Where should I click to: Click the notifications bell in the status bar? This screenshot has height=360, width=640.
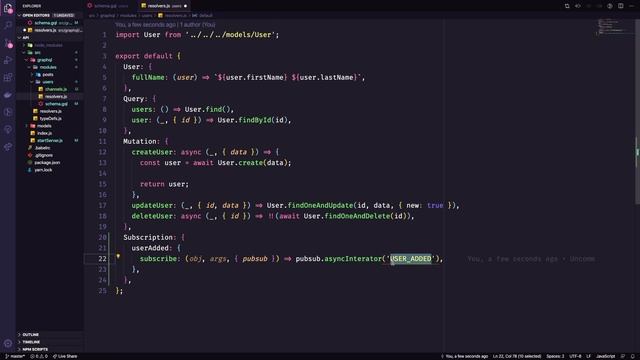tap(633, 356)
